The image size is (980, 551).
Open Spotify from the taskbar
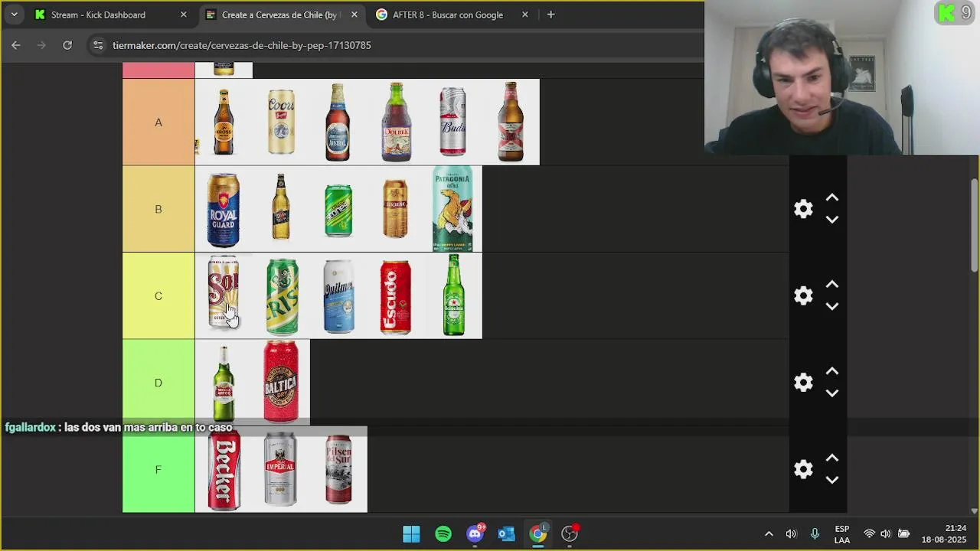443,533
